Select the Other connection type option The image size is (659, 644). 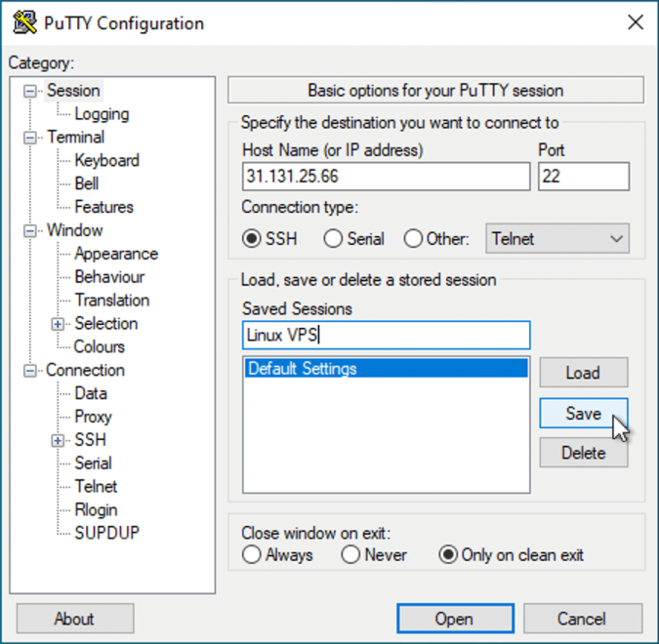tap(413, 238)
